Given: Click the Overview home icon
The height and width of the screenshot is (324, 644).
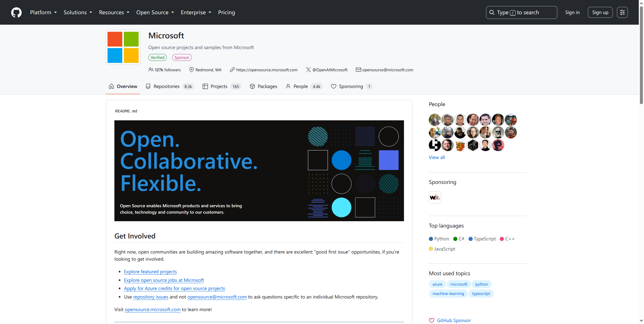Looking at the screenshot, I should coord(111,86).
